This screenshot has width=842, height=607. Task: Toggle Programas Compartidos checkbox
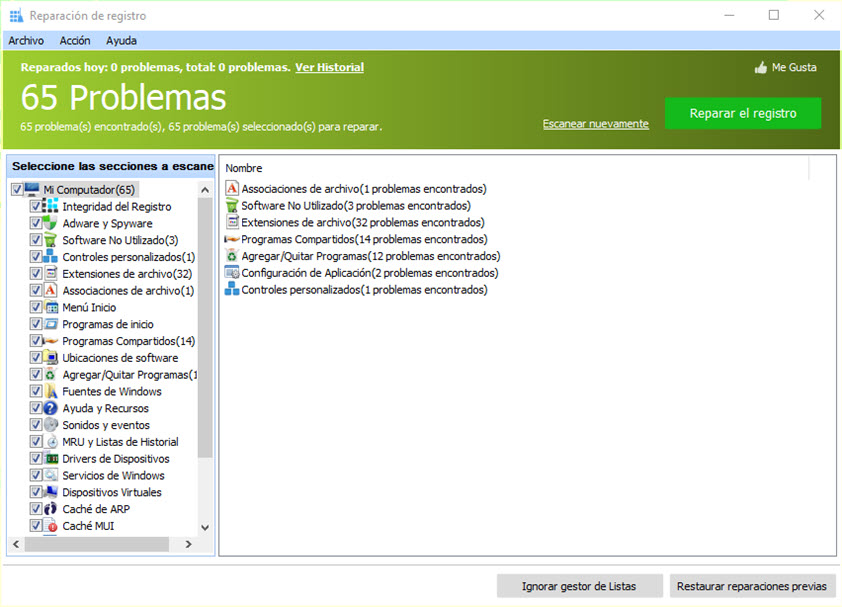(x=35, y=341)
